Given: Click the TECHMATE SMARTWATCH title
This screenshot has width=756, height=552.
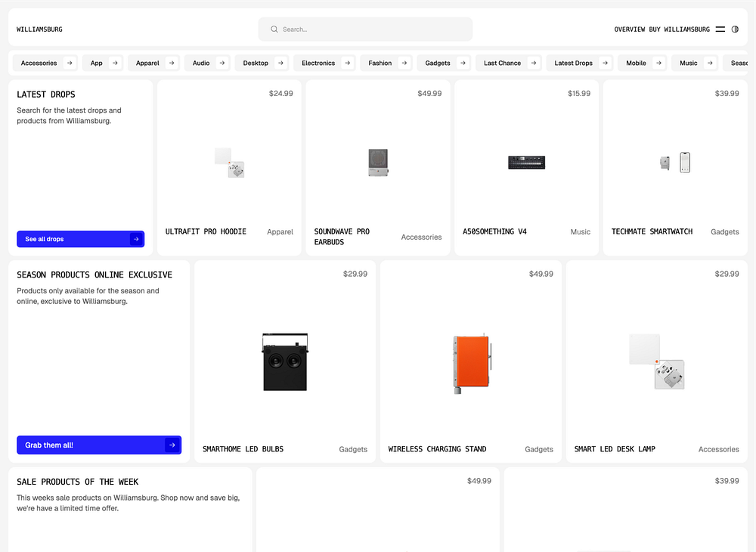Looking at the screenshot, I should tap(652, 232).
